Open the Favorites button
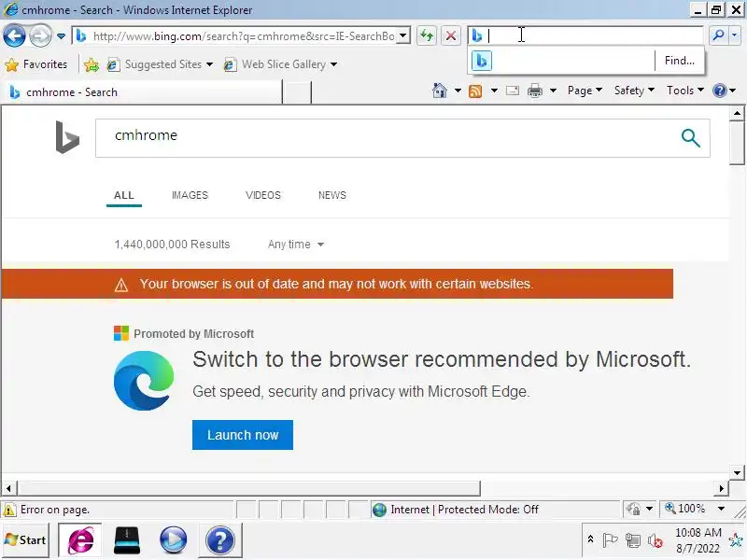Viewport: 747px width, 560px height. click(36, 64)
